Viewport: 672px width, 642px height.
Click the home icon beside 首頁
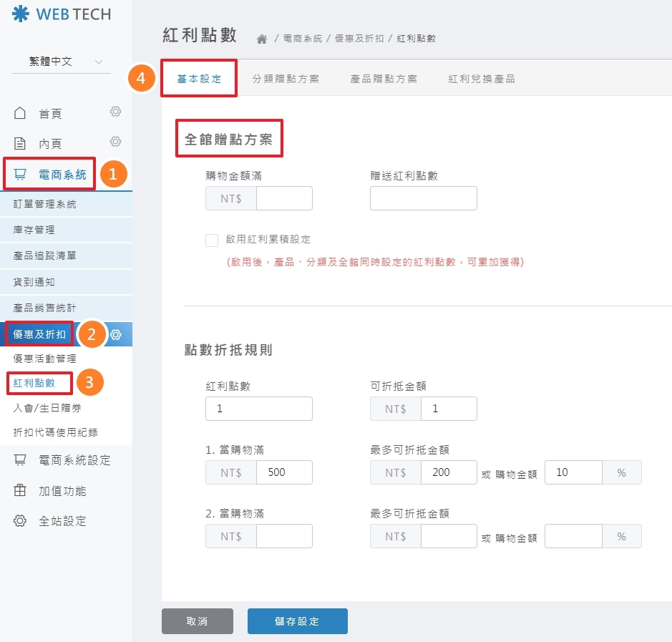21,112
